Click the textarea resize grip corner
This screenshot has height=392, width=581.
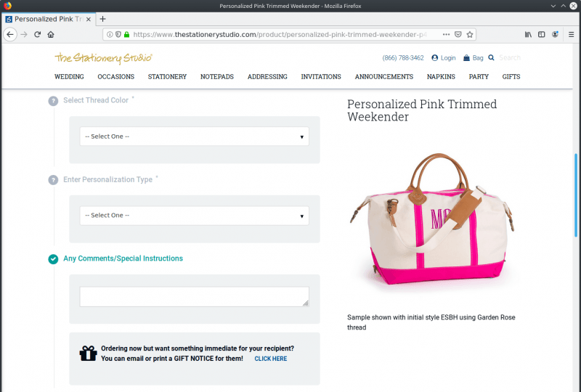(x=305, y=303)
